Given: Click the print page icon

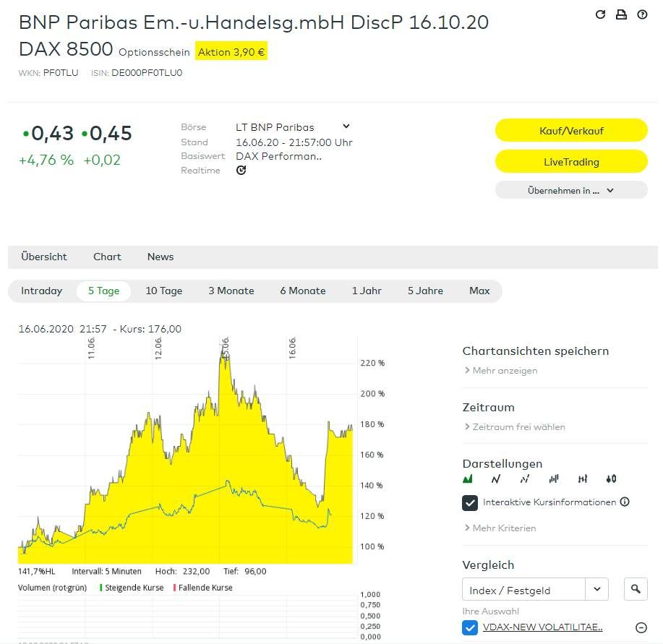Looking at the screenshot, I should point(621,14).
